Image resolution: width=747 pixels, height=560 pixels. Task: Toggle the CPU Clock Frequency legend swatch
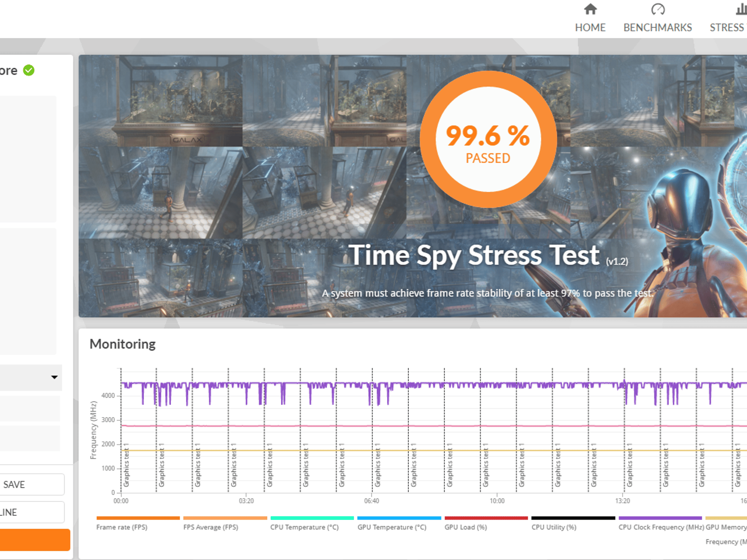coord(660,518)
